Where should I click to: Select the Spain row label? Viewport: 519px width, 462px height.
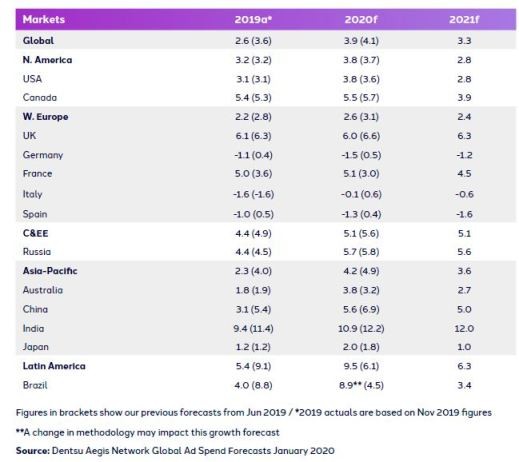35,214
